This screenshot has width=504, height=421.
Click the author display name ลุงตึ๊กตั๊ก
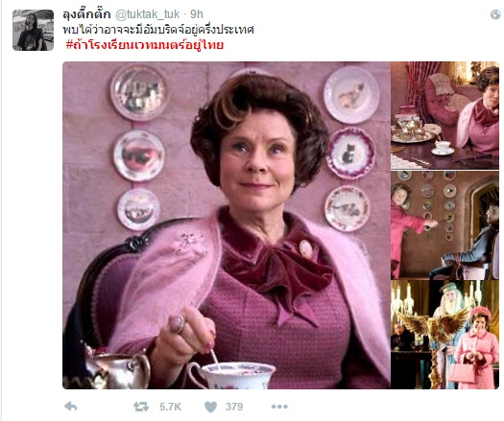click(86, 14)
